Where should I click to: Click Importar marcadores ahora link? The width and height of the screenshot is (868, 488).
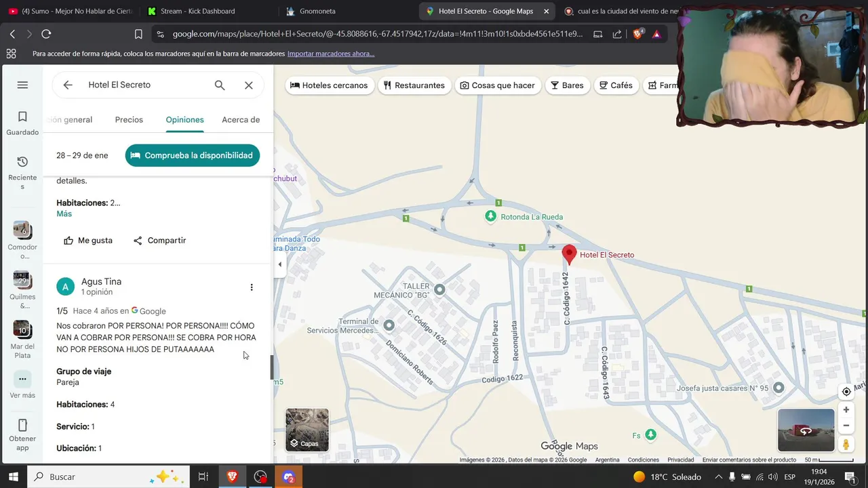pos(331,54)
